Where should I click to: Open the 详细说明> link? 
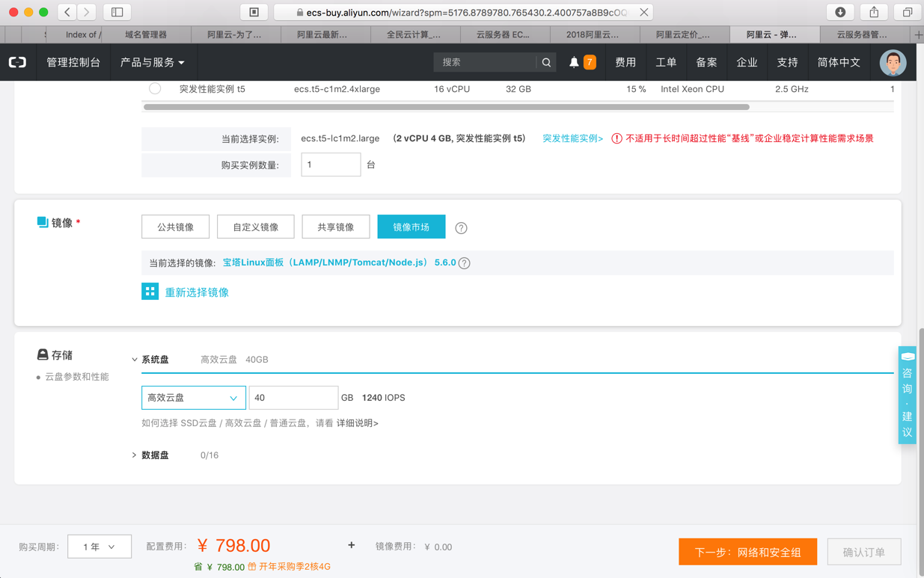click(358, 423)
